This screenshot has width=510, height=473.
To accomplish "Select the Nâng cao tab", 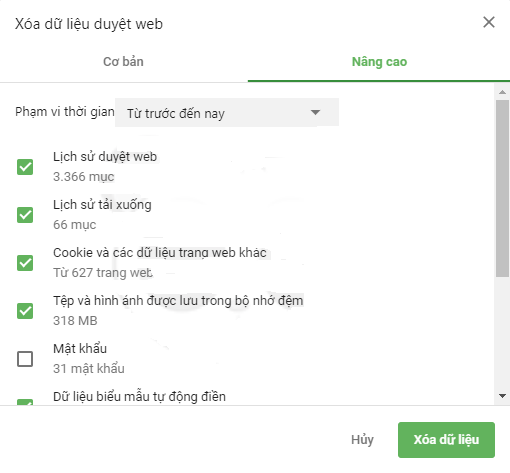I will click(x=379, y=62).
